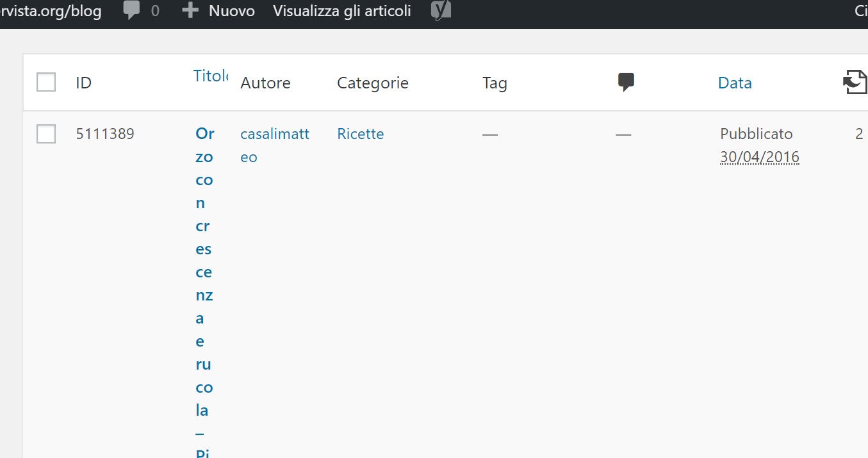Toggle the select-all checkbox in table header

(x=46, y=83)
